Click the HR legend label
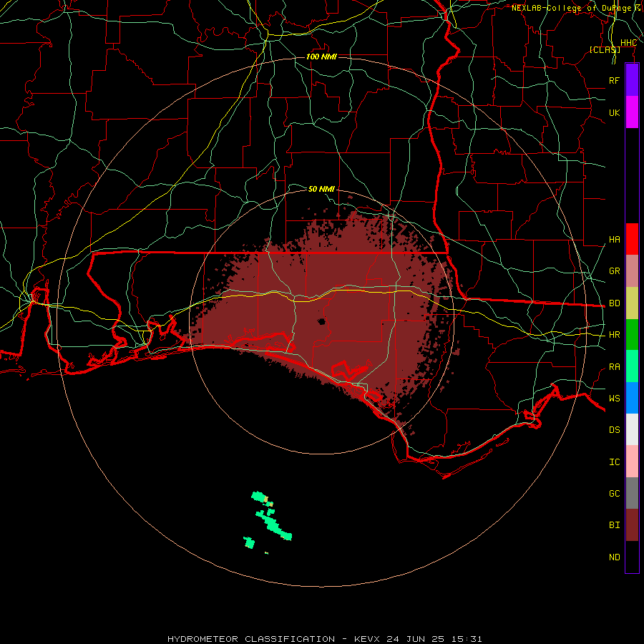 point(614,335)
